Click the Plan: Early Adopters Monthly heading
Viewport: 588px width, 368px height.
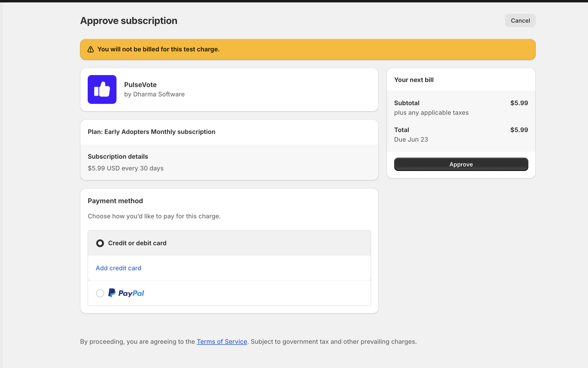[151, 132]
